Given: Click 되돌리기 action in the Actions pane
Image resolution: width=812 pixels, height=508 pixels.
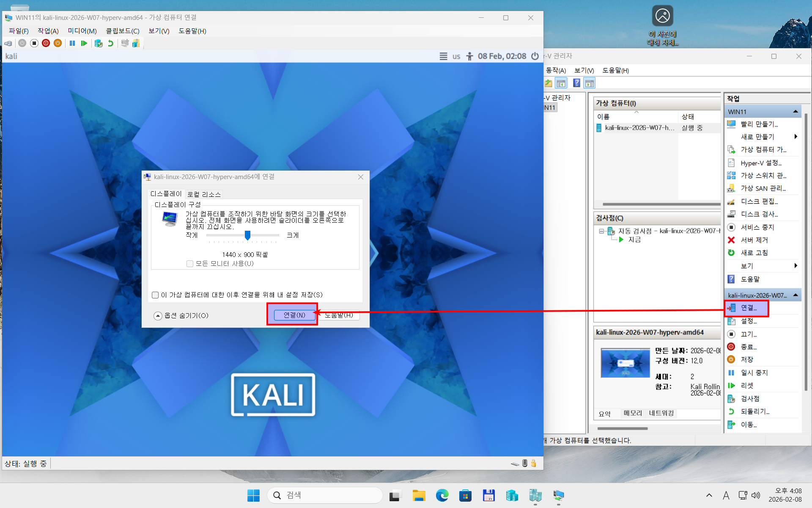Looking at the screenshot, I should point(755,411).
